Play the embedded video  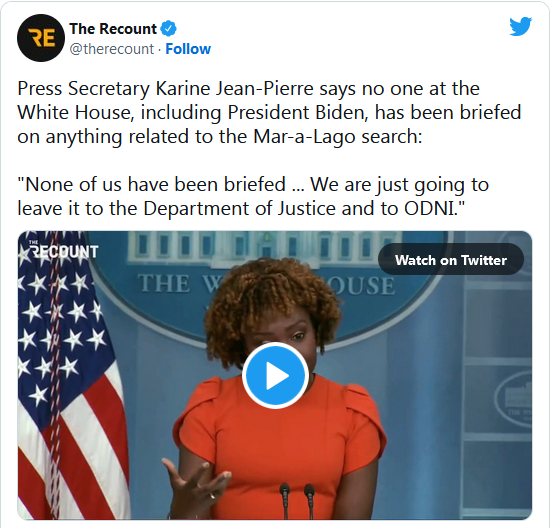pos(275,375)
